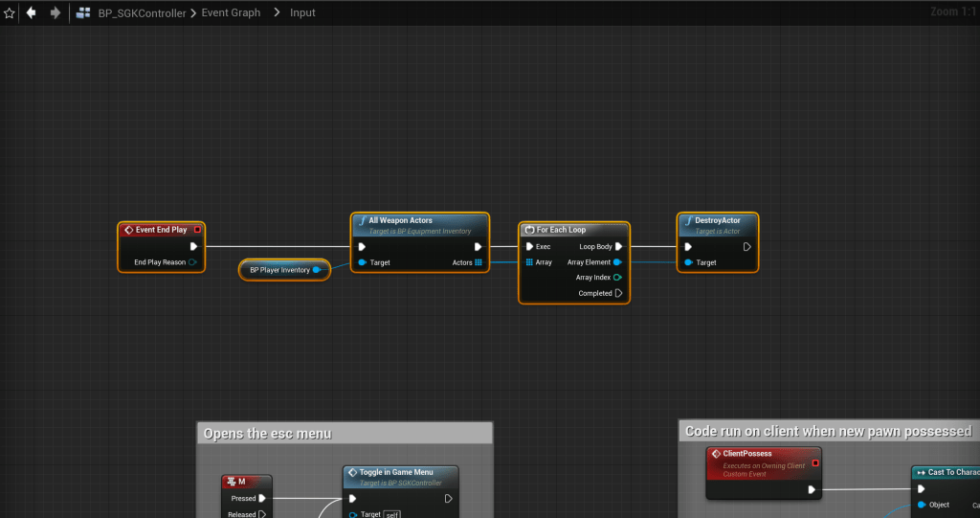Select the BP Player Inventory variable node
Screen dimensions: 980x518
coord(281,270)
